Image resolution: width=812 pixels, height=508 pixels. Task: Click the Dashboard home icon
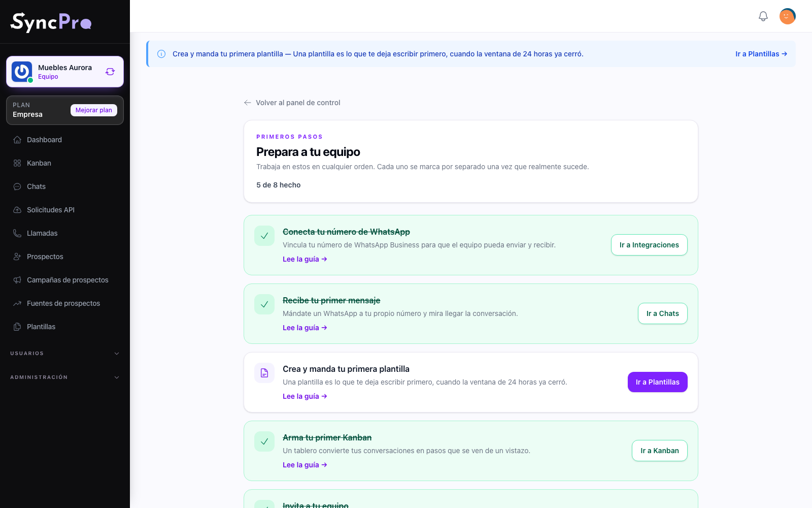click(x=17, y=140)
